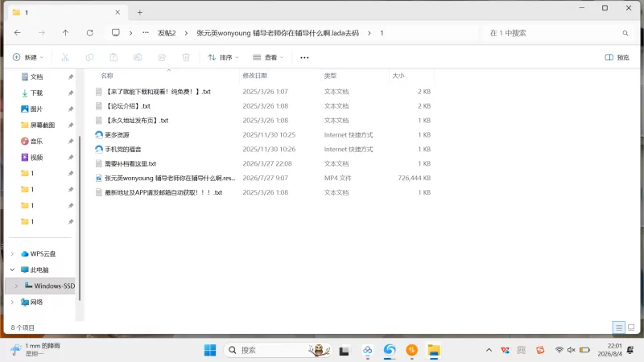Expand the WPS云盘 tree node
Image resolution: width=644 pixels, height=362 pixels.
[x=12, y=253]
